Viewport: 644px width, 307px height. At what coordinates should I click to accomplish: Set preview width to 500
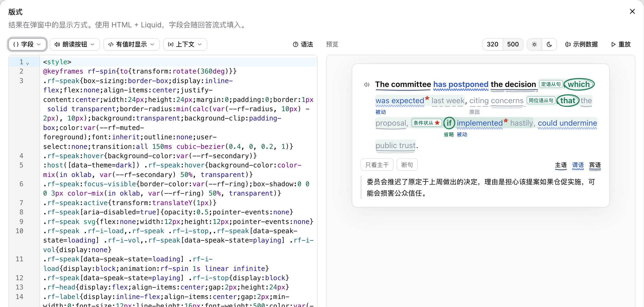pos(513,44)
